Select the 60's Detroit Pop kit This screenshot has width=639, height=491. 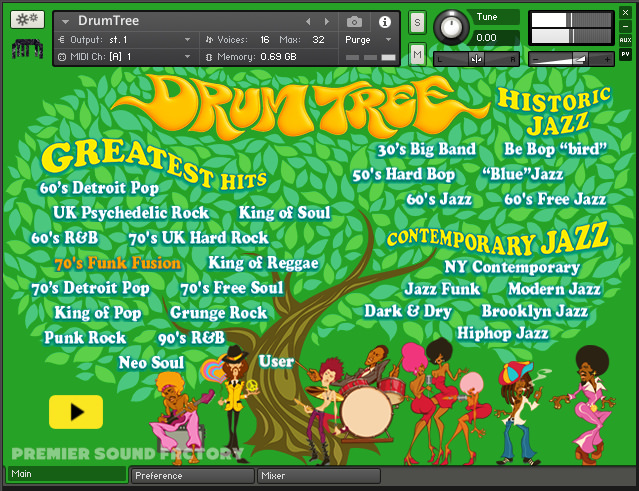pyautogui.click(x=99, y=188)
